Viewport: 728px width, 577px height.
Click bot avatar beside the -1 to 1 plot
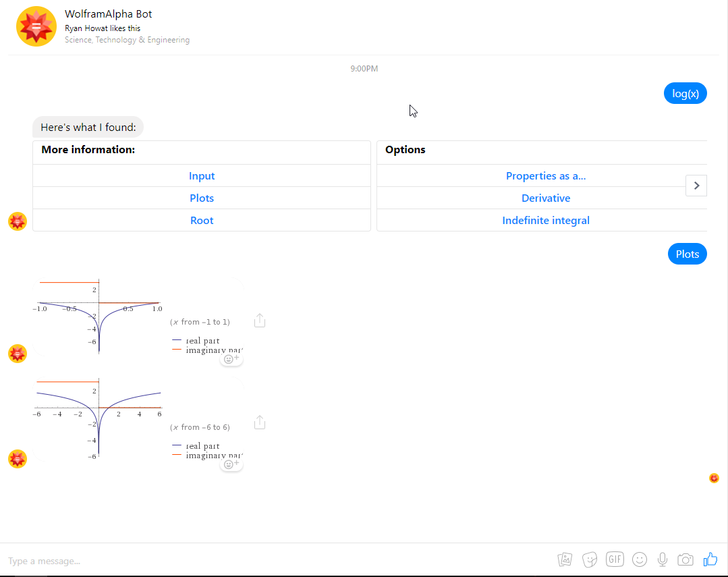pos(18,354)
